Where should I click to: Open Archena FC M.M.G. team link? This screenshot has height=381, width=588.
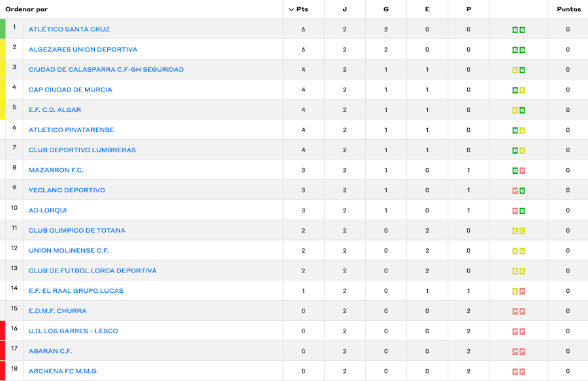click(63, 371)
